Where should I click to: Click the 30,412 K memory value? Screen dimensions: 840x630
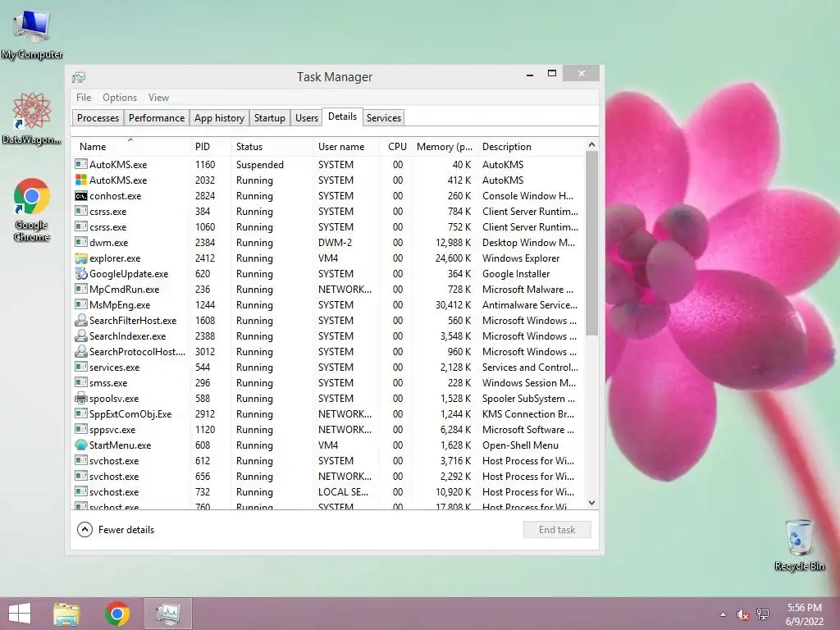pos(453,305)
